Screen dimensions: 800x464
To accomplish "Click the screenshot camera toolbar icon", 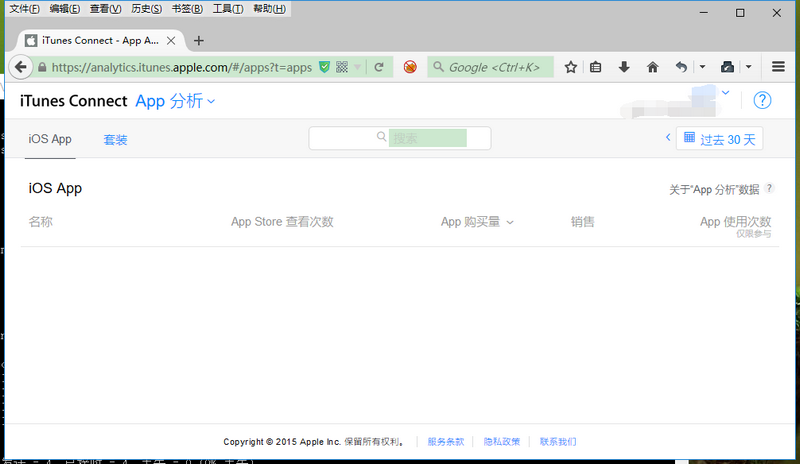I will (x=727, y=67).
